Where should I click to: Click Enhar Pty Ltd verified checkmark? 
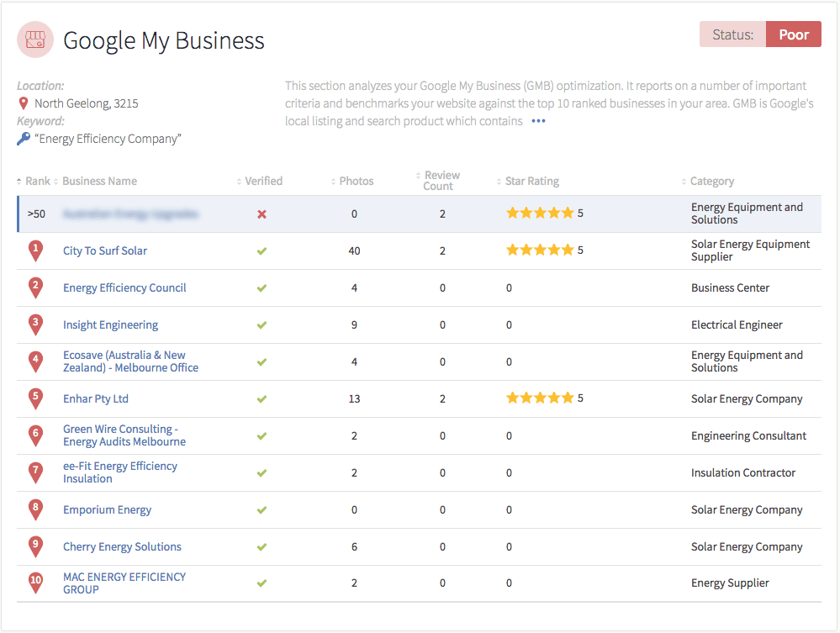point(262,399)
